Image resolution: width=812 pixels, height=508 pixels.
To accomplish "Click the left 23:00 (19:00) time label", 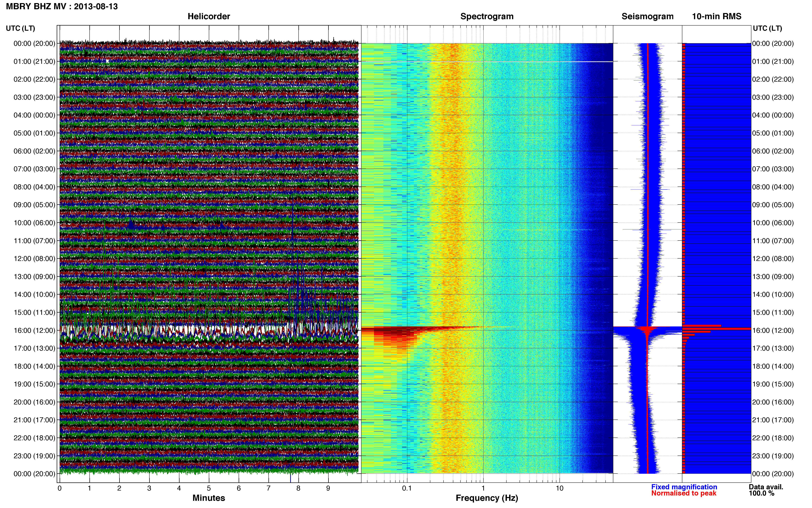I will [x=34, y=456].
